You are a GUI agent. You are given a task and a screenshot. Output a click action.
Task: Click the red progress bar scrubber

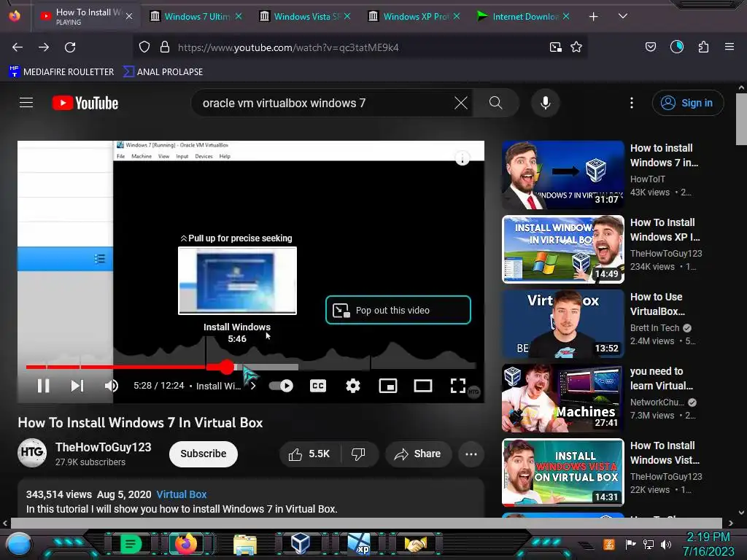pos(227,367)
